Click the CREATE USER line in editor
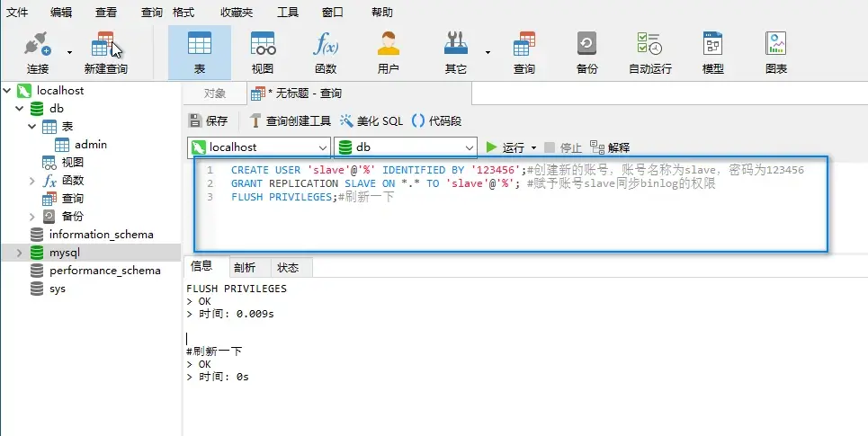The image size is (868, 436). pos(517,170)
